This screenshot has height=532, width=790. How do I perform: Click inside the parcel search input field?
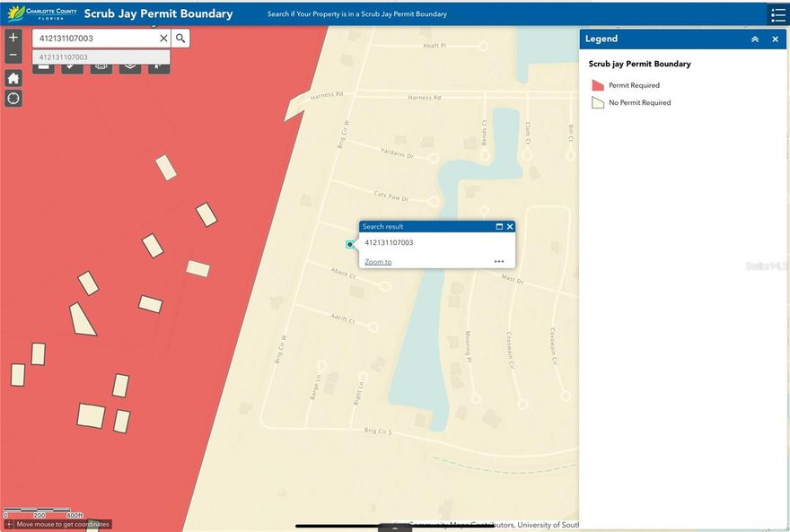94,38
